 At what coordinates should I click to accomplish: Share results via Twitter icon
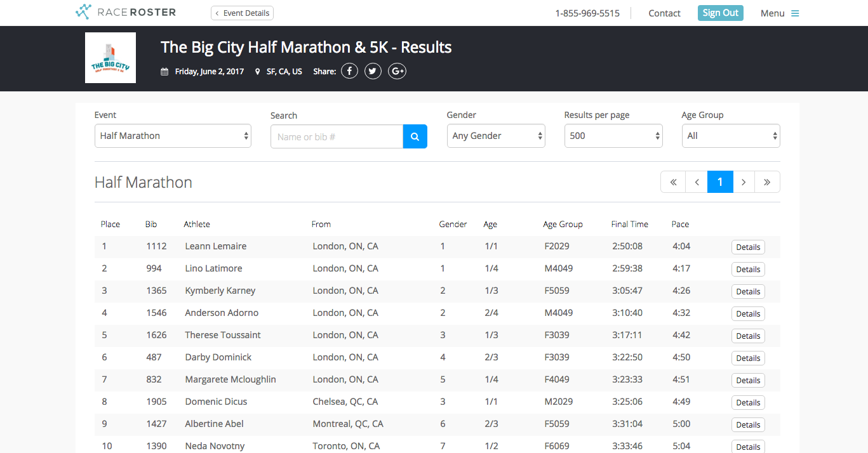(373, 71)
